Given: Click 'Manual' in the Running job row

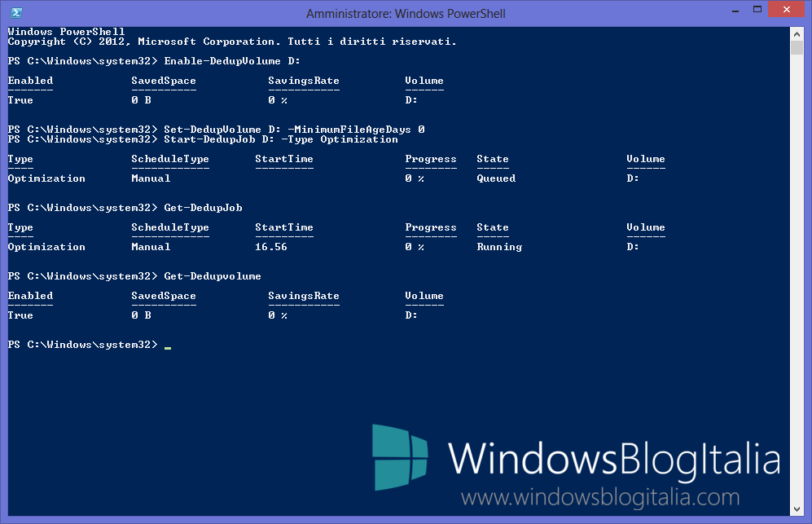Looking at the screenshot, I should (x=151, y=247).
